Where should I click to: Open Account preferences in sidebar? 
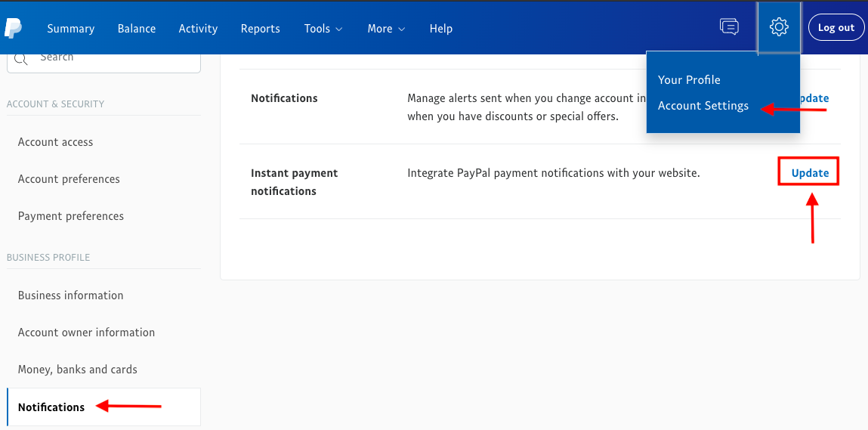(69, 179)
